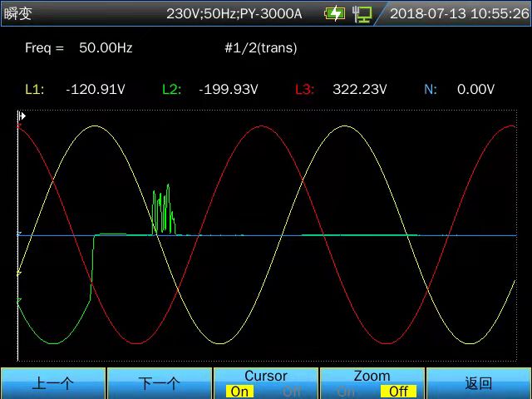532x399 pixels.
Task: Toggle the Zoom On/Off softkey
Action: (x=372, y=384)
